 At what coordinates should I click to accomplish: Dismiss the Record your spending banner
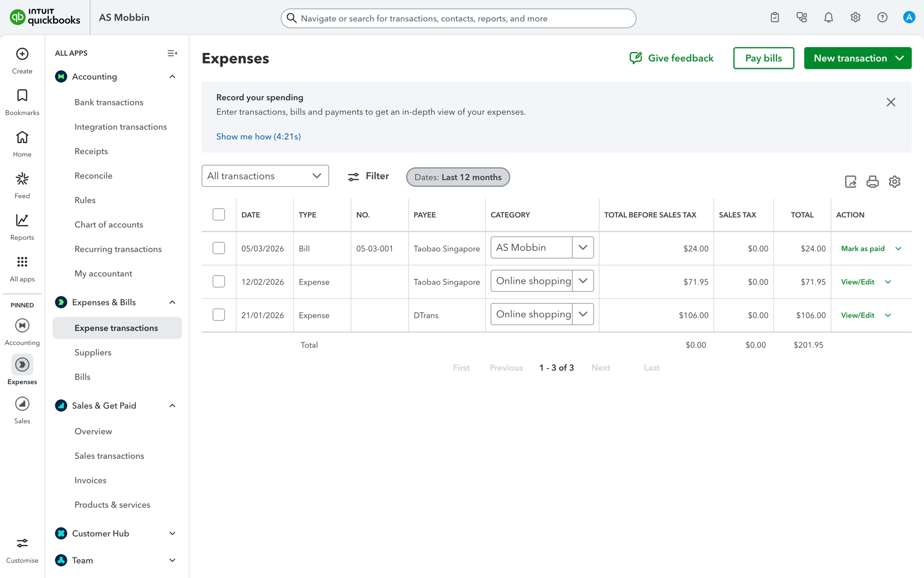pos(891,102)
